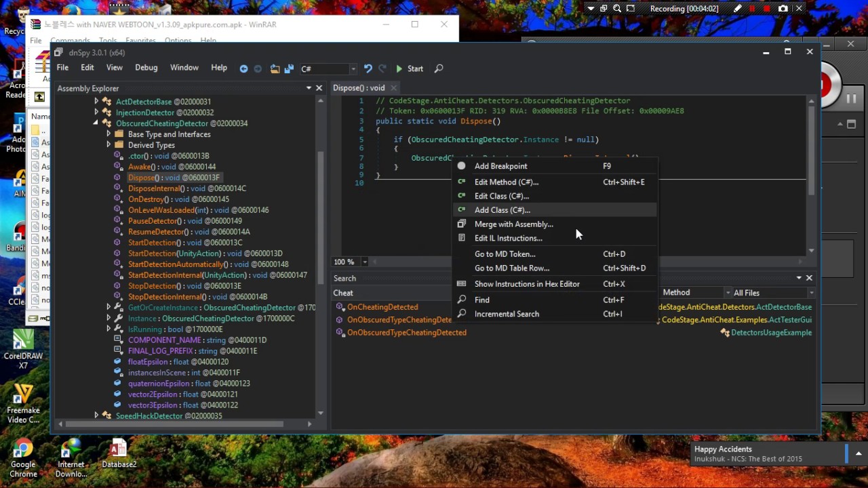Expand the GetOrCreateInstance property node
868x488 pixels.
click(x=108, y=308)
